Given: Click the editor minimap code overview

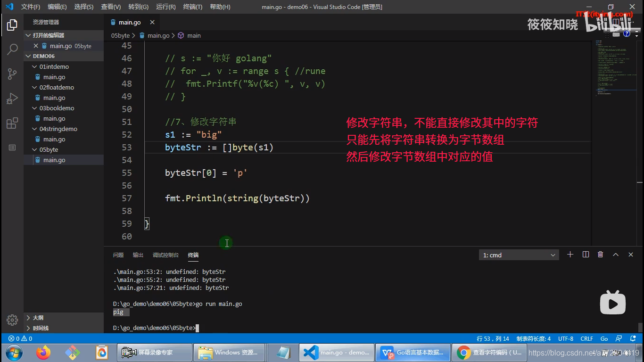Looking at the screenshot, I should (x=614, y=68).
